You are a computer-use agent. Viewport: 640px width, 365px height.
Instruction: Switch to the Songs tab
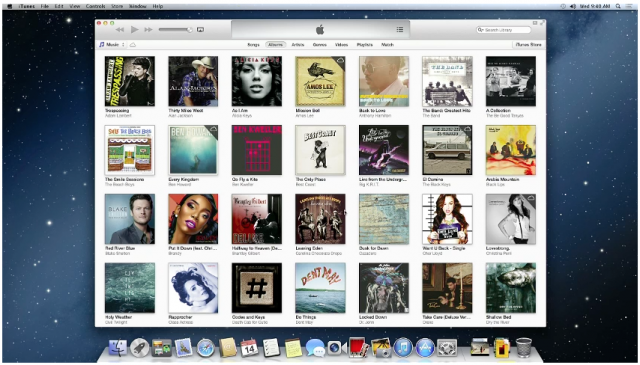[253, 45]
